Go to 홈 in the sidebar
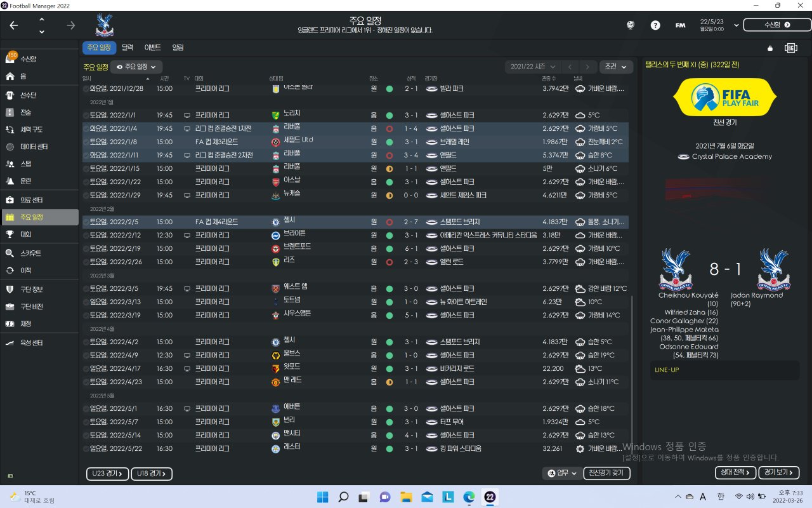Viewport: 812px width, 508px height. 39,76
